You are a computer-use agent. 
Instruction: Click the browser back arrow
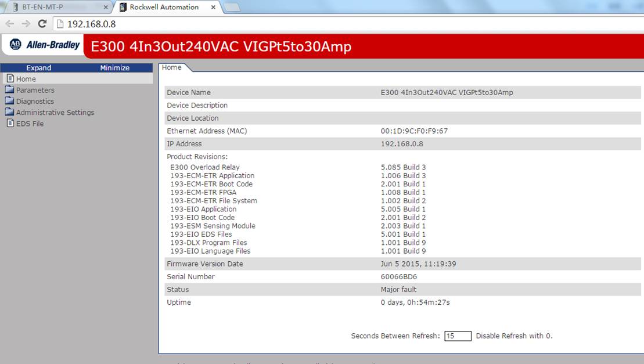10,24
